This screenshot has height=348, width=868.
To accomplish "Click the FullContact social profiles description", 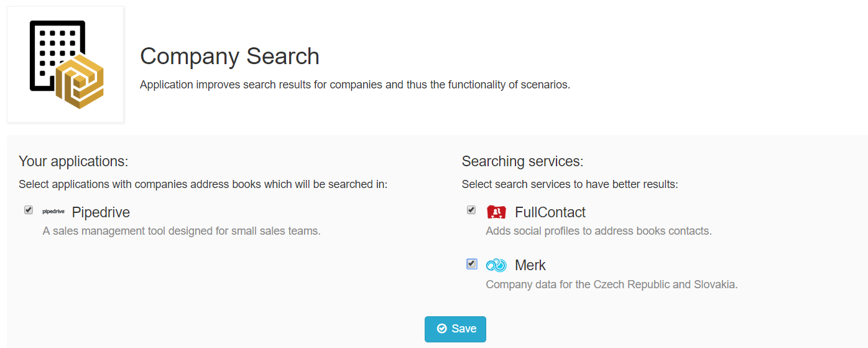I will [x=599, y=231].
